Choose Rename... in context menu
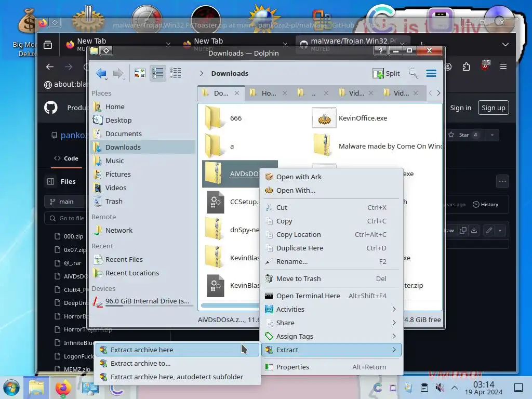 coord(331,262)
